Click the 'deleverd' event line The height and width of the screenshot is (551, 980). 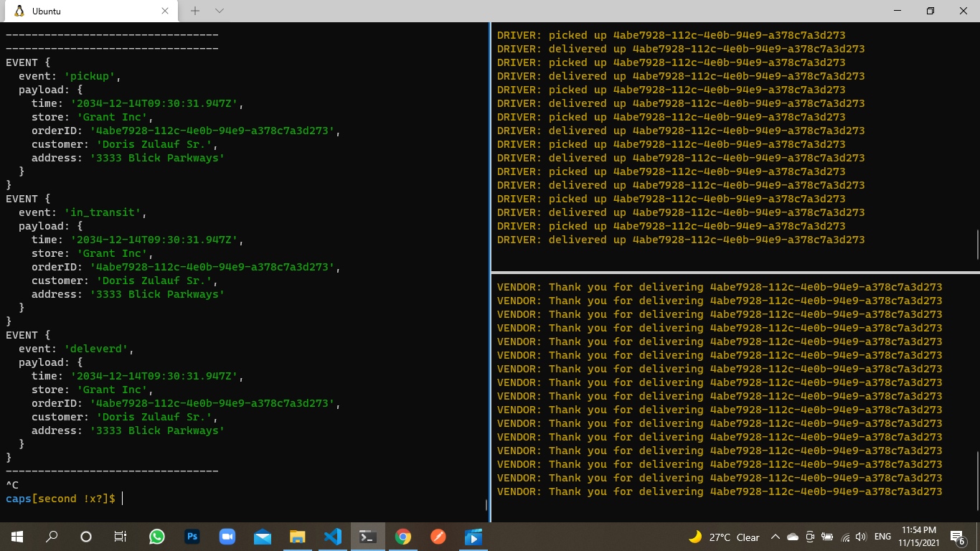click(x=77, y=349)
